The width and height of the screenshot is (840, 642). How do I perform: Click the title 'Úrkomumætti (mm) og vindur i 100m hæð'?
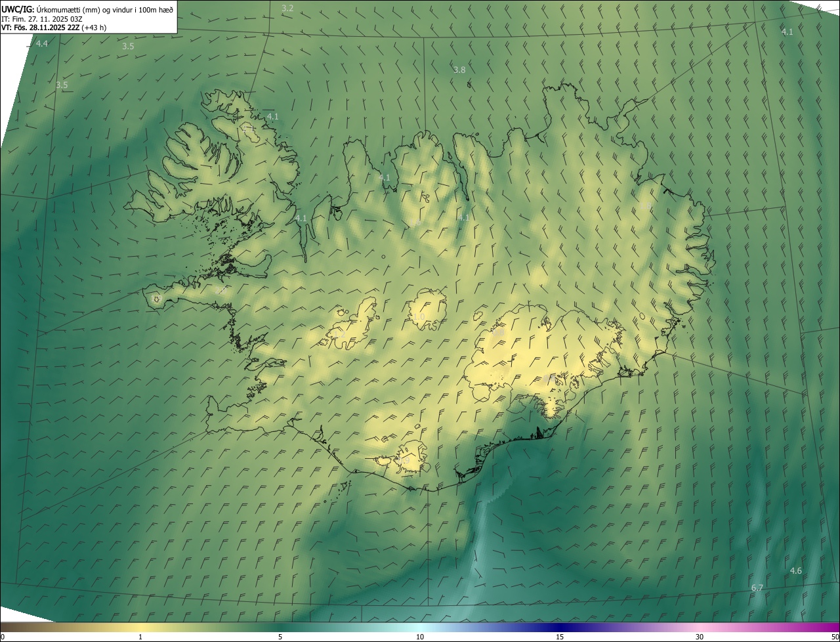pyautogui.click(x=105, y=10)
